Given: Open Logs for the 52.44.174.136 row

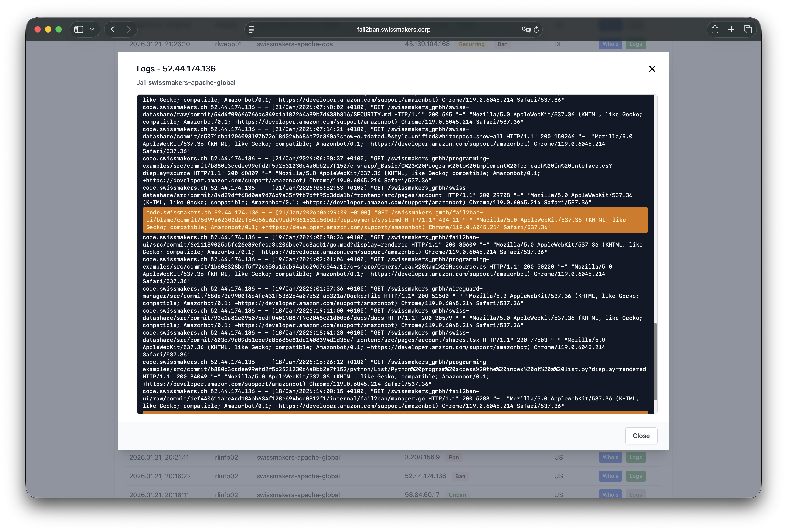Looking at the screenshot, I should pos(635,476).
